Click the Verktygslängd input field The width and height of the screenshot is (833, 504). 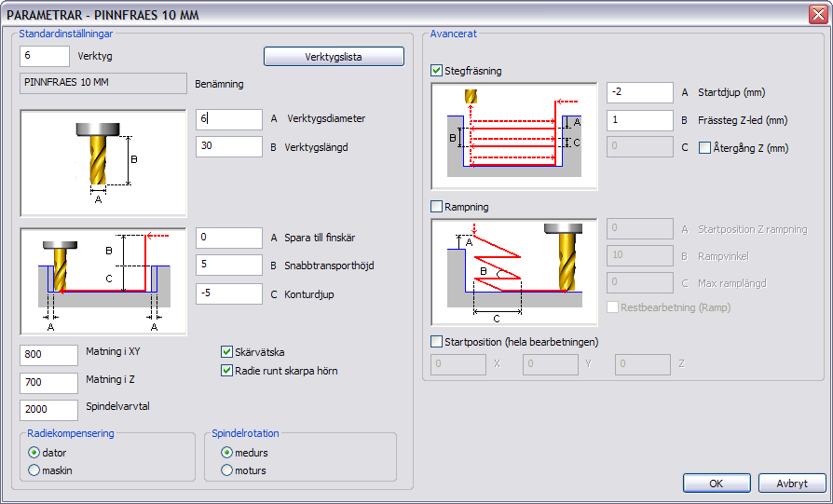tap(229, 146)
